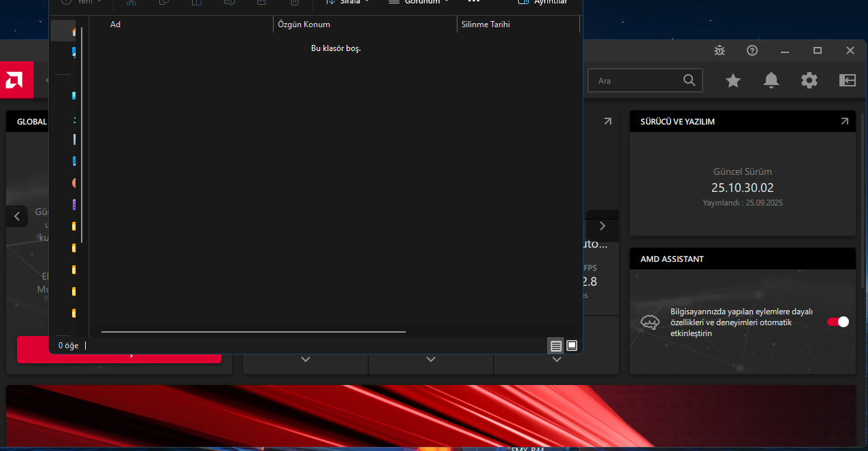Screen dimensions: 868x451
Task: Click the AMD Assistant brain icon
Action: (x=650, y=322)
